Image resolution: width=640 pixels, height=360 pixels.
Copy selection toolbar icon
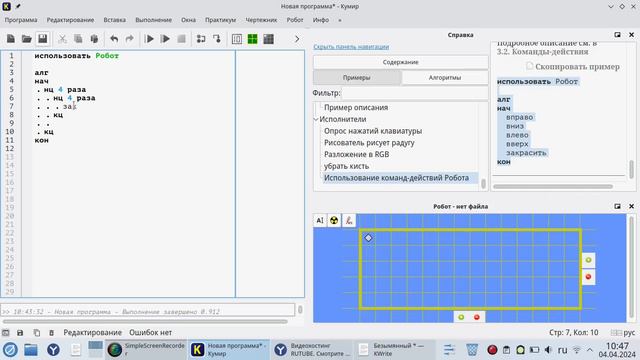tap(78, 39)
